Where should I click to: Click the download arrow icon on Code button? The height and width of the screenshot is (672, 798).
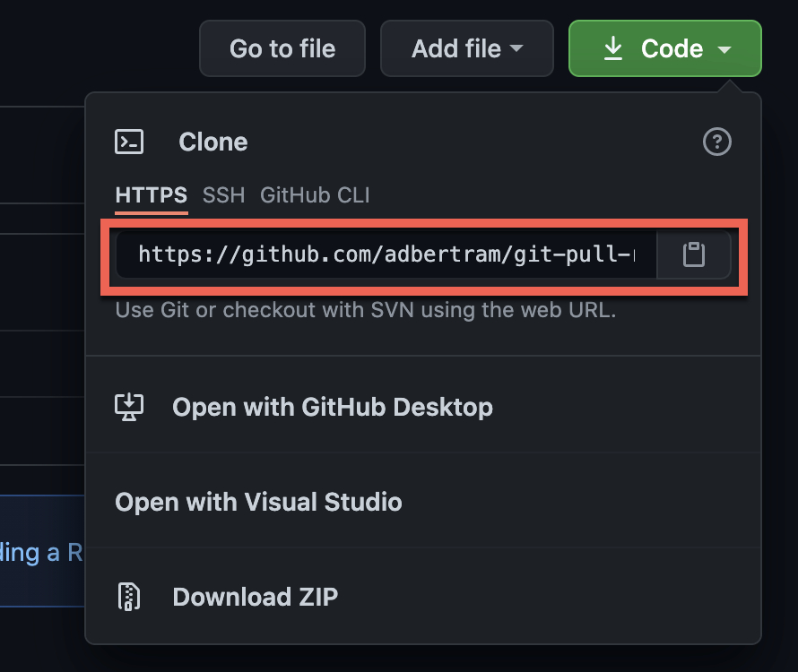(613, 48)
